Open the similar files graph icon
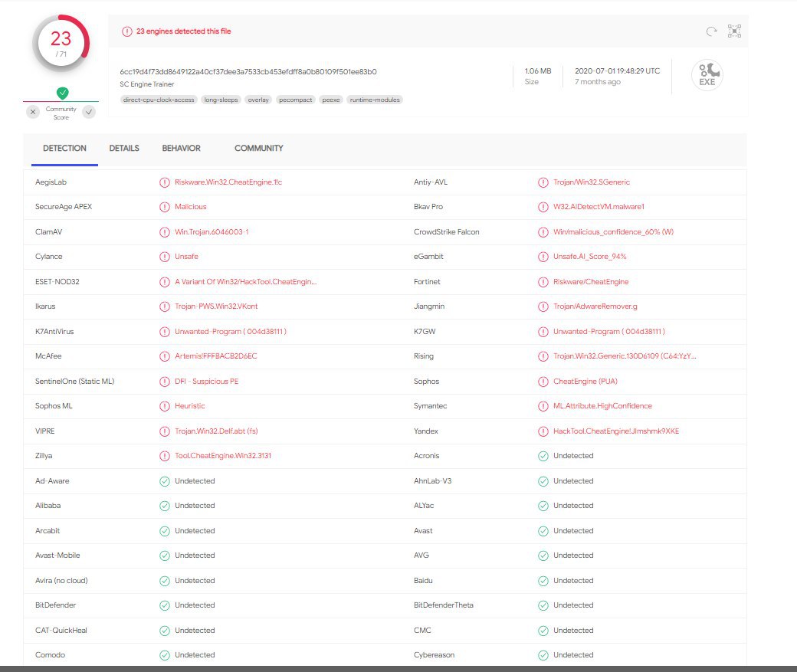Viewport: 797px width, 672px height. pyautogui.click(x=734, y=31)
